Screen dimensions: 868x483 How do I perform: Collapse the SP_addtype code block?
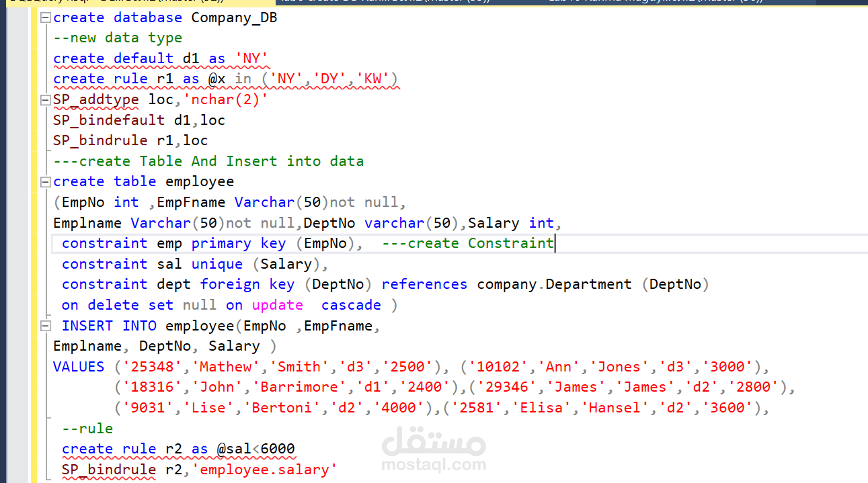[x=45, y=100]
